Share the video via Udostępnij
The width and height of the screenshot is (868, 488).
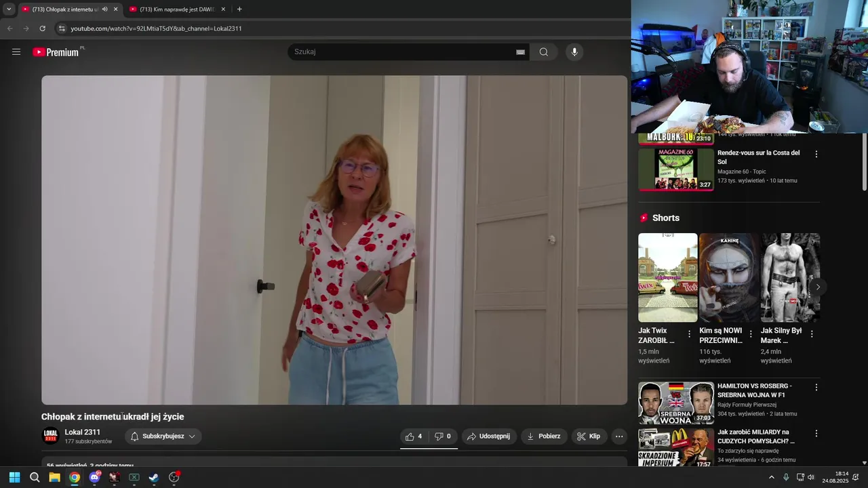(490, 436)
